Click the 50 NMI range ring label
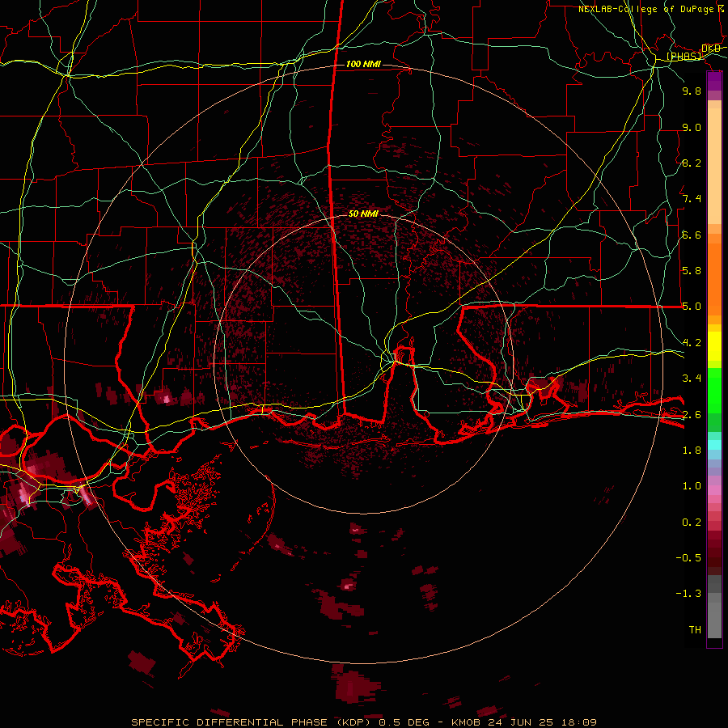The width and height of the screenshot is (728, 728). coord(363,214)
